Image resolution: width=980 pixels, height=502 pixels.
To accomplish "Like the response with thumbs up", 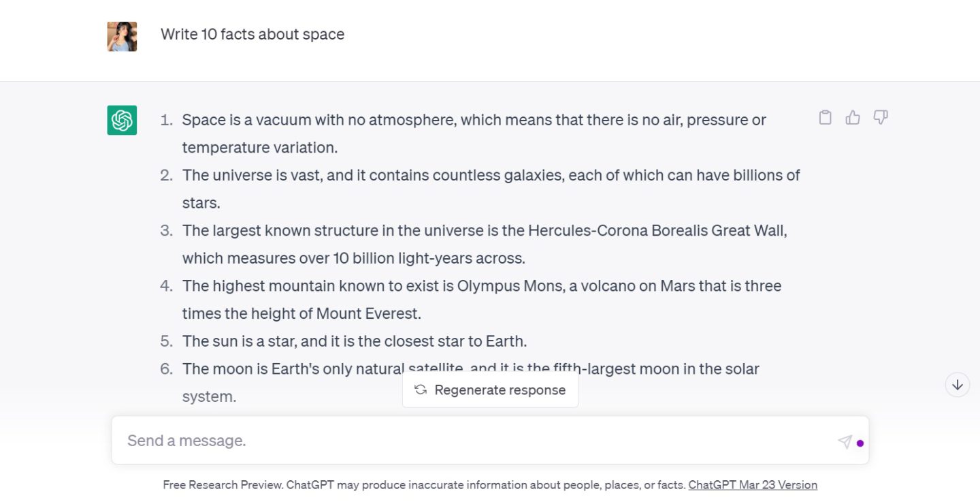I will 853,118.
